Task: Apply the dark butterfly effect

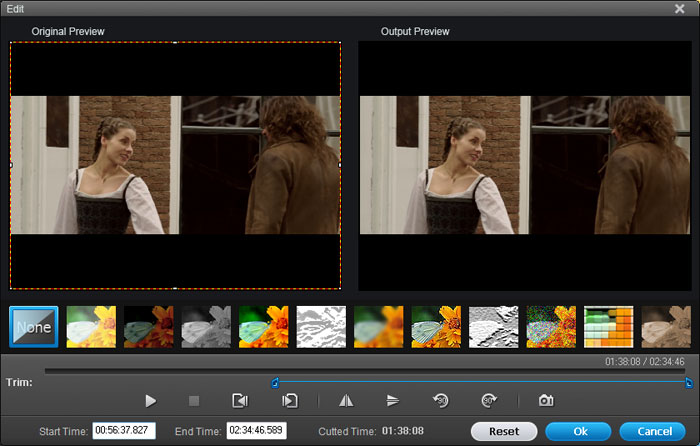Action: pos(149,327)
